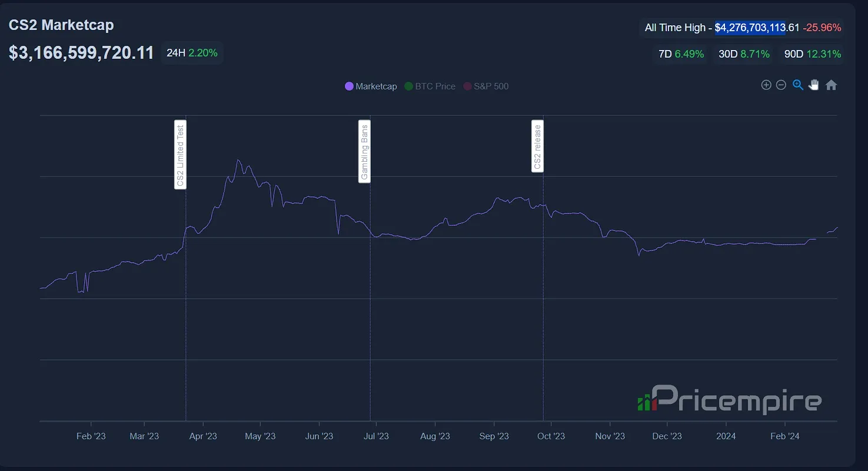The width and height of the screenshot is (868, 471).
Task: Enable the S&P 500 legend series
Action: [486, 86]
